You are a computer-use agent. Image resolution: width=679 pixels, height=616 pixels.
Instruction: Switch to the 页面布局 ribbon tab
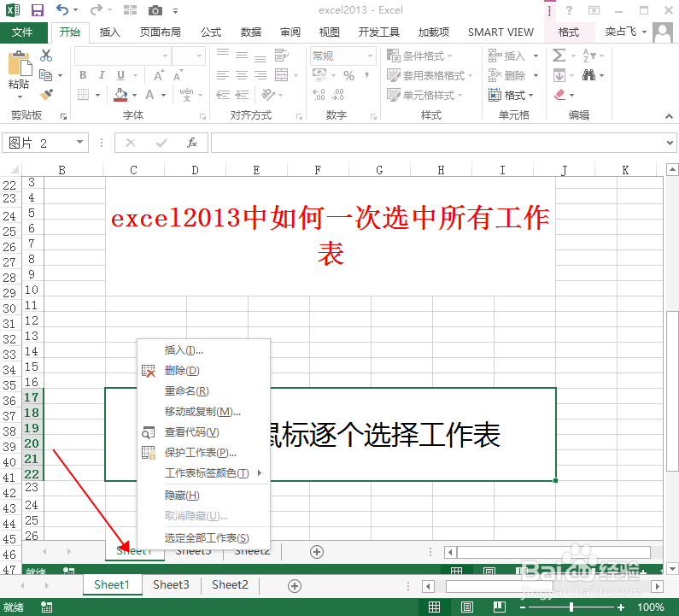(x=161, y=32)
